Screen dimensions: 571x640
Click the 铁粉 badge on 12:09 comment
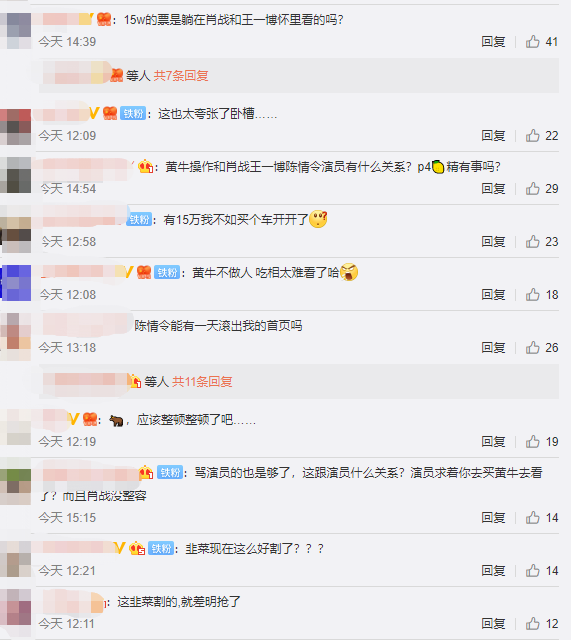(133, 113)
